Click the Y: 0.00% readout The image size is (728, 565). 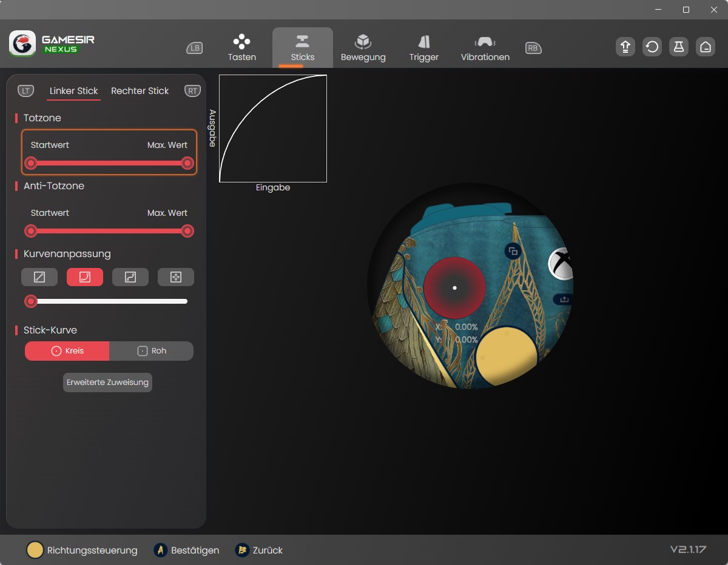pyautogui.click(x=457, y=339)
